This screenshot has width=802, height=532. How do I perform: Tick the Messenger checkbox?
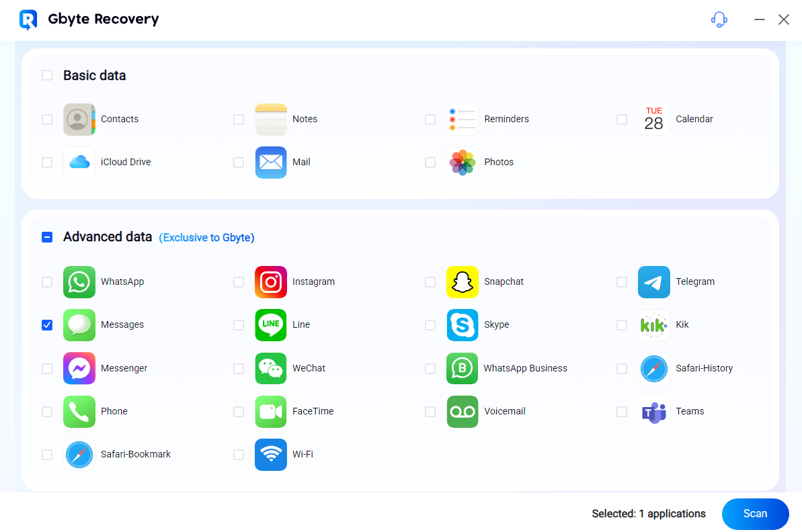click(47, 369)
